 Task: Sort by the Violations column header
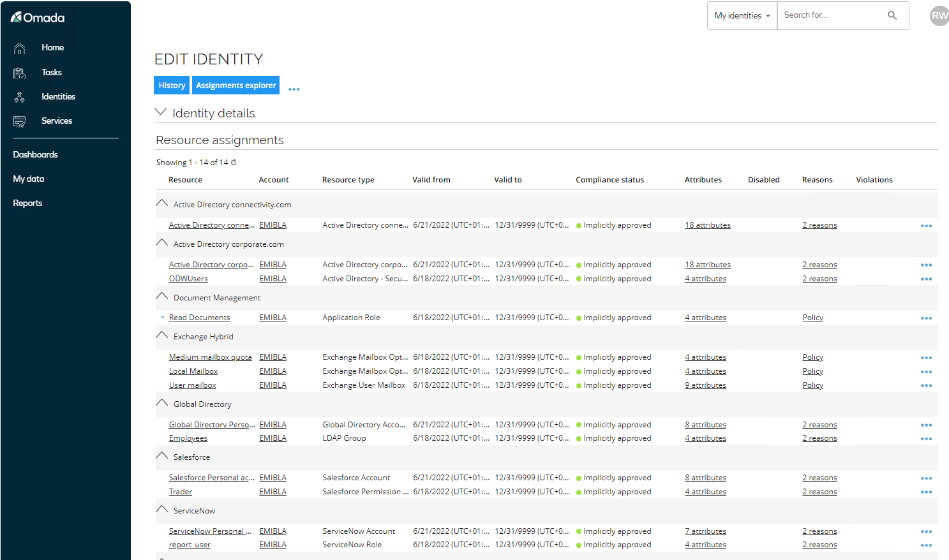(x=874, y=180)
